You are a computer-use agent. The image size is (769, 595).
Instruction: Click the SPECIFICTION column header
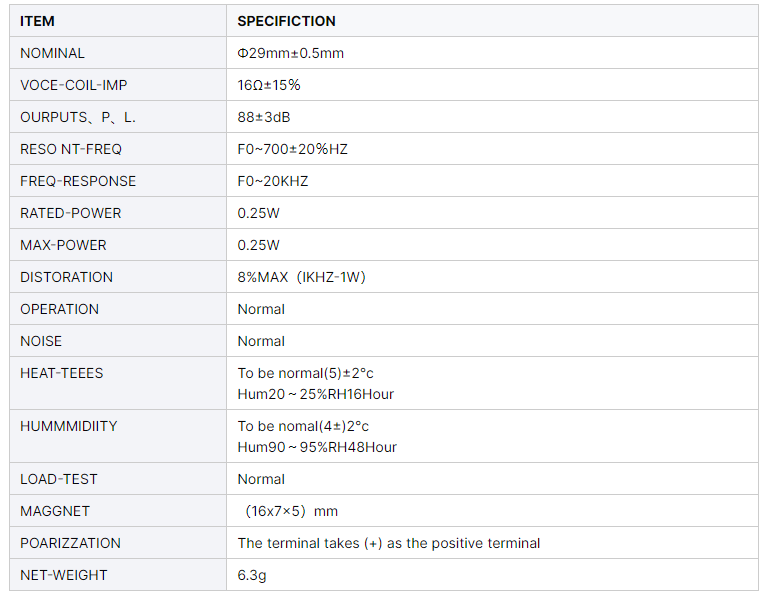(286, 21)
